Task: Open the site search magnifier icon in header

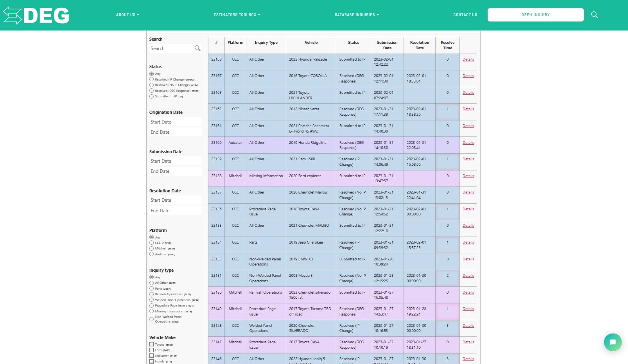Action: (x=594, y=15)
